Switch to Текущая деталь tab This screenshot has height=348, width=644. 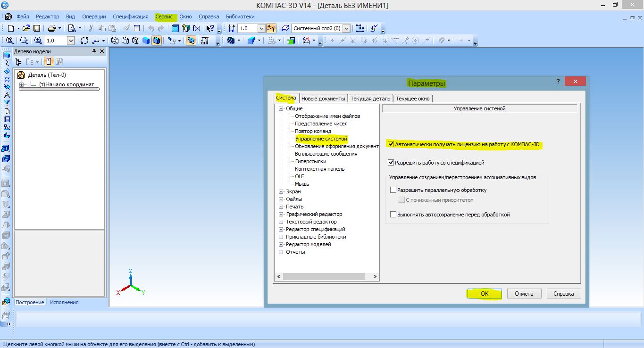coord(370,99)
